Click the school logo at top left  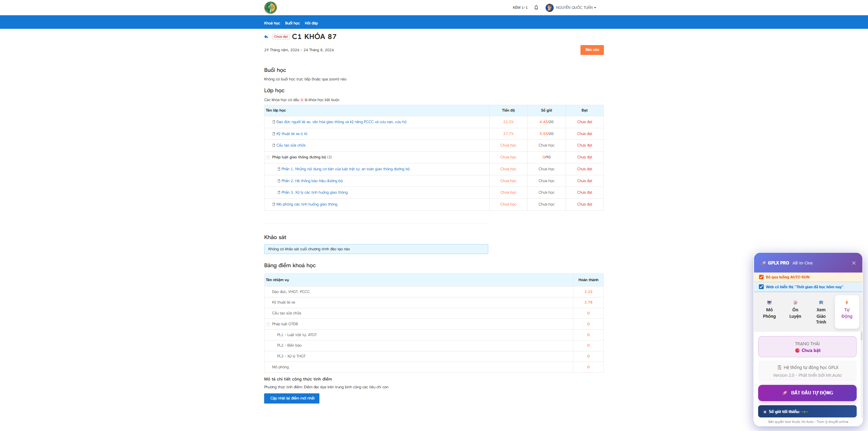pyautogui.click(x=270, y=7)
